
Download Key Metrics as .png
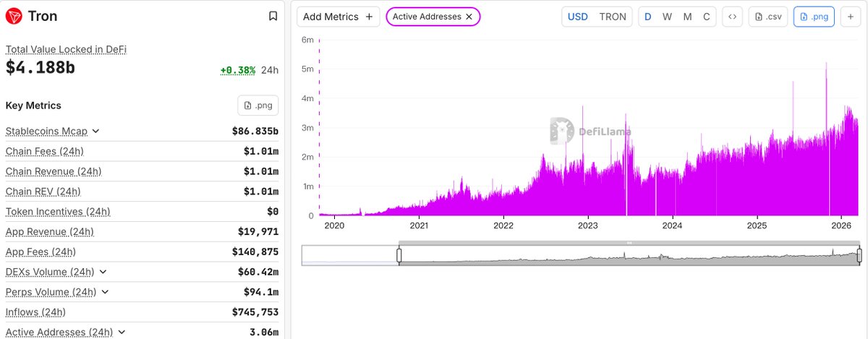[x=258, y=106]
